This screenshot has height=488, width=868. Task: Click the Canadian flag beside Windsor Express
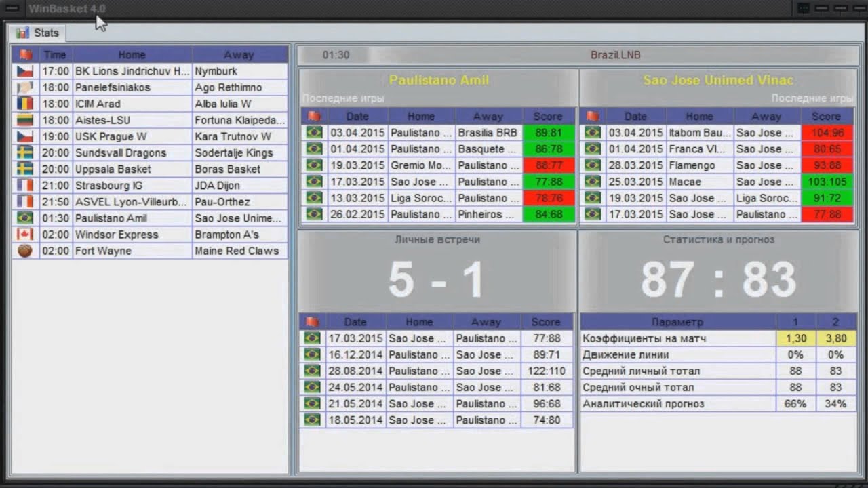25,234
